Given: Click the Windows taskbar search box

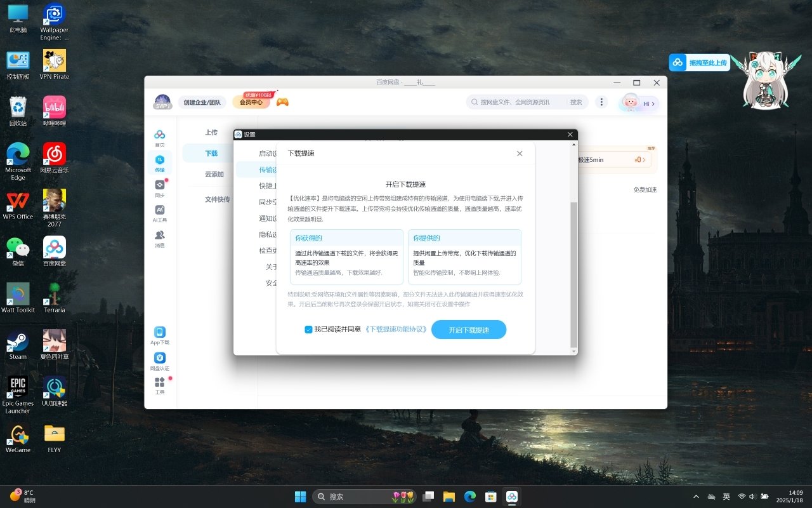Looking at the screenshot, I should [364, 497].
